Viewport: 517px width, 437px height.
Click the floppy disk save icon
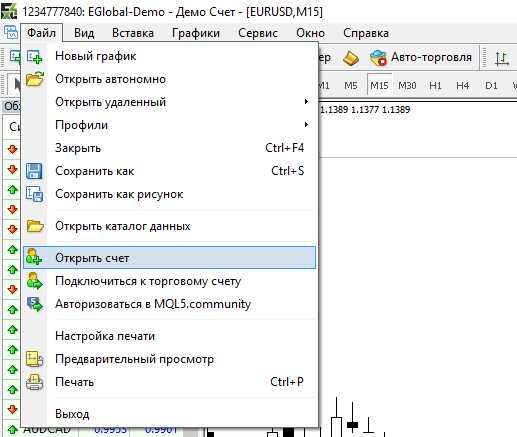tap(34, 171)
